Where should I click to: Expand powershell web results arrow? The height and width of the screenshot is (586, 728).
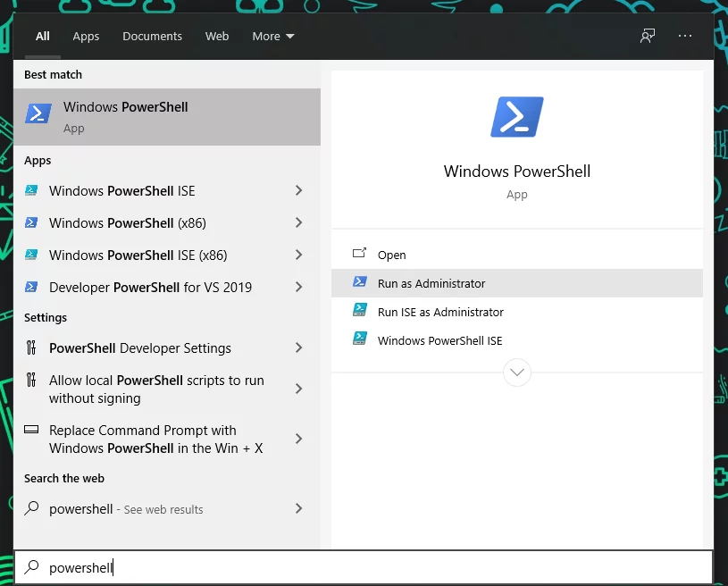[x=298, y=508]
